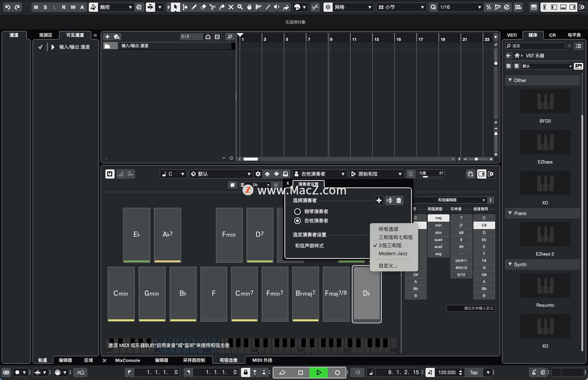Open the Find Tracks magnifier
This screenshot has width=588, height=380.
click(230, 37)
